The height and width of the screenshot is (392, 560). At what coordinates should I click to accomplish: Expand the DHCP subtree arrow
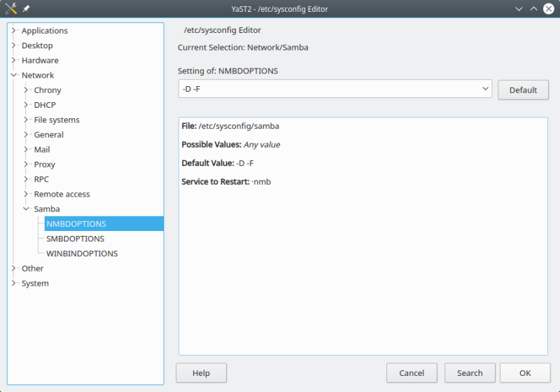click(x=26, y=105)
